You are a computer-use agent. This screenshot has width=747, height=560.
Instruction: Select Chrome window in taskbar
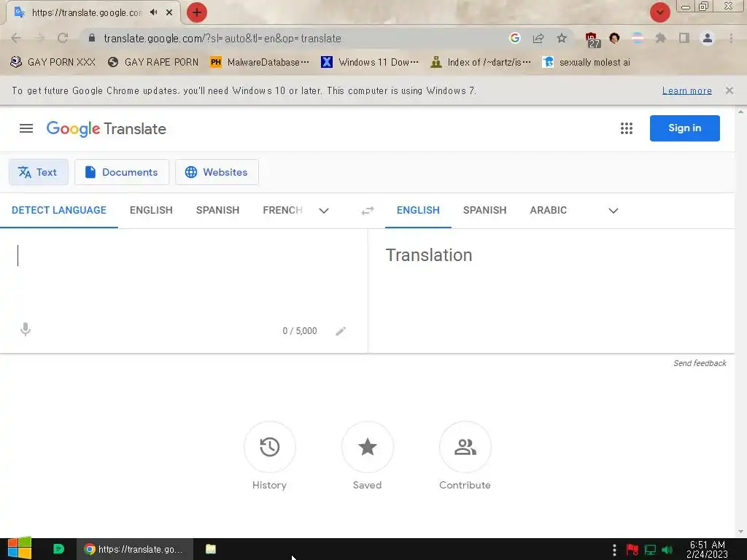(x=135, y=549)
